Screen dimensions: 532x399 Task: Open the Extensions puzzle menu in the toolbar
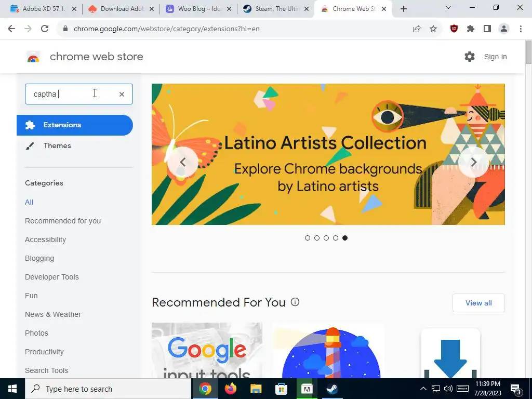(471, 29)
